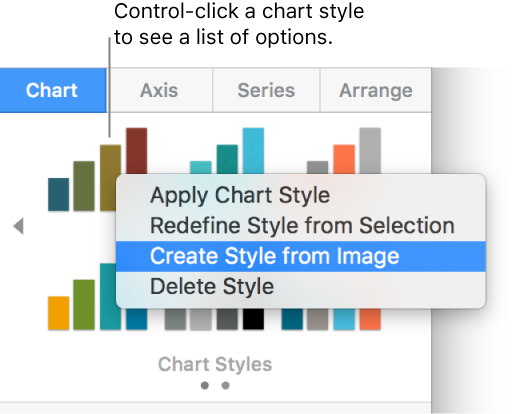Open the Axis tab

(x=159, y=90)
